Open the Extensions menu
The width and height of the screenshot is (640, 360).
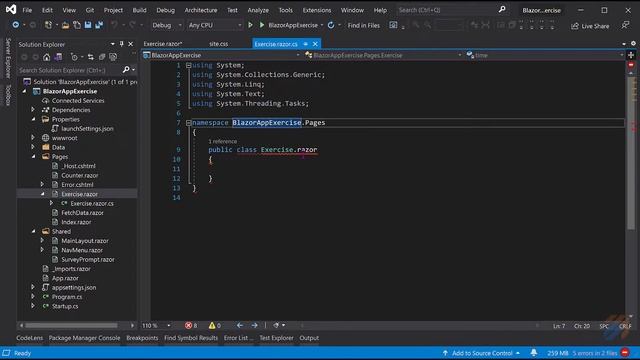click(x=317, y=10)
